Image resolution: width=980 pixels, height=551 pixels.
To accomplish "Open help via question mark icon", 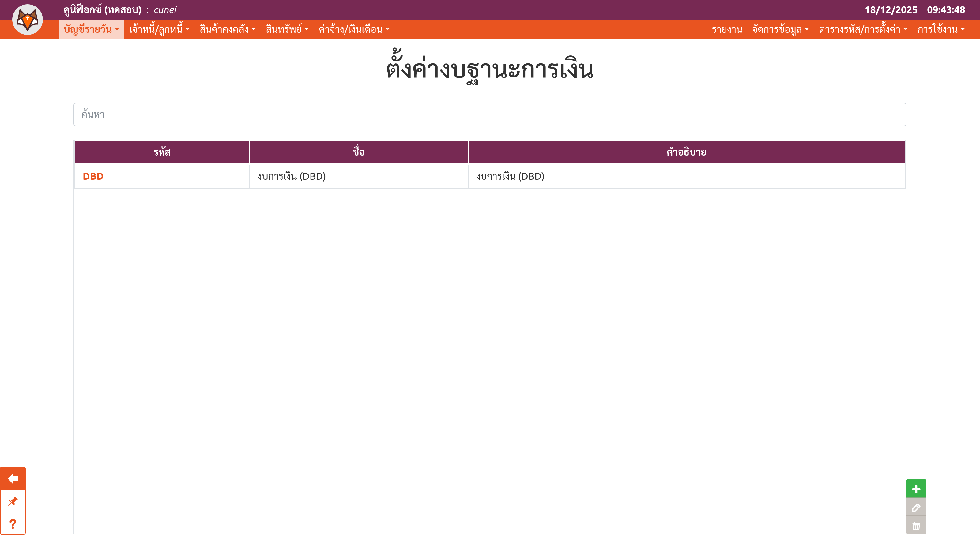I will tap(13, 524).
